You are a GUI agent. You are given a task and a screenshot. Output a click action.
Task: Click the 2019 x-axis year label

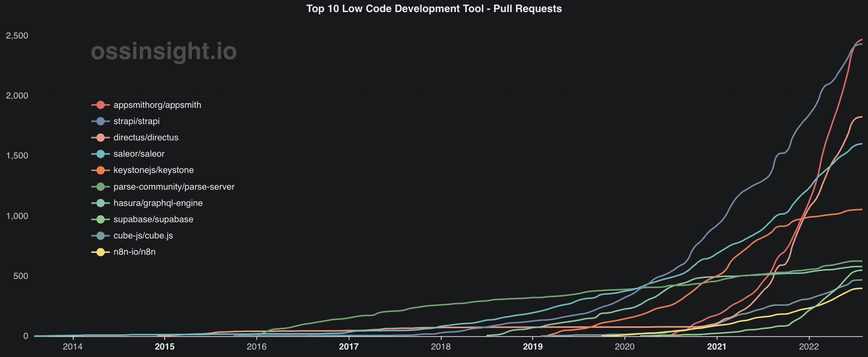[x=533, y=347]
